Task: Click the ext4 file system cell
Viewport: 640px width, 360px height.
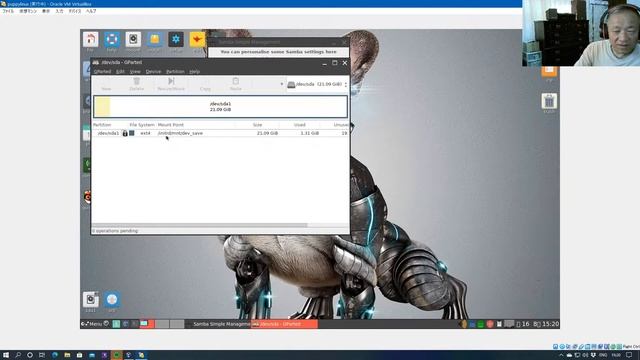Action: pyautogui.click(x=145, y=133)
